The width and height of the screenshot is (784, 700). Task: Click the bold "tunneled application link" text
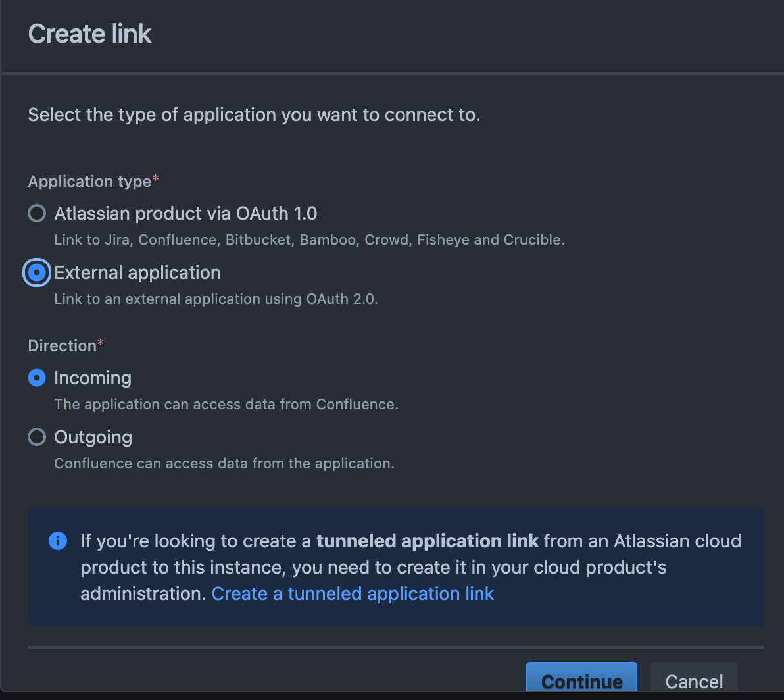[x=428, y=541]
